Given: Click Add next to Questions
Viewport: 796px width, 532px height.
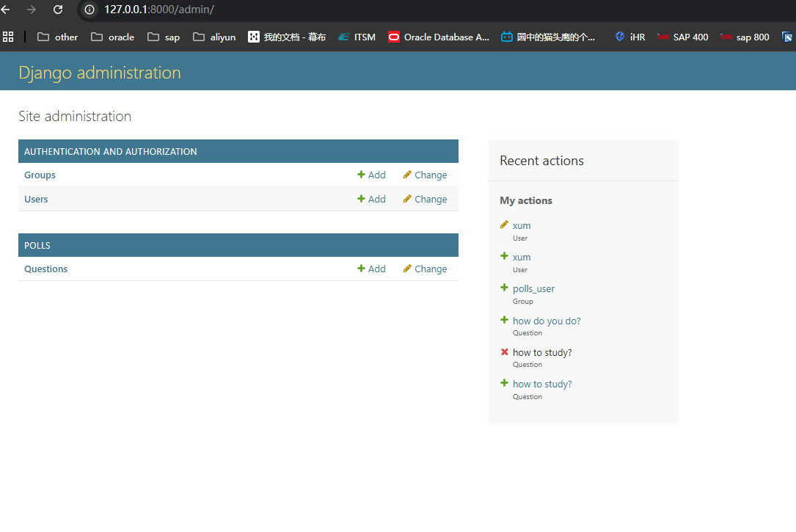Looking at the screenshot, I should [x=371, y=269].
